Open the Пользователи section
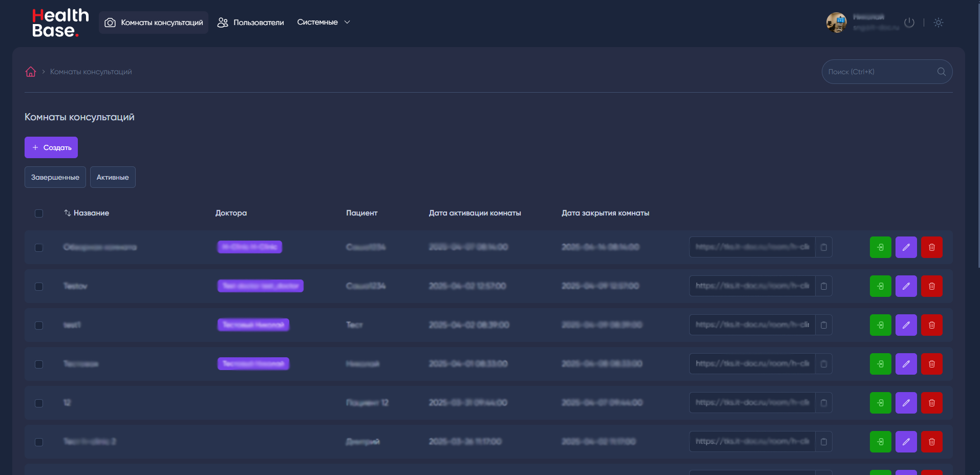Image resolution: width=980 pixels, height=475 pixels. coord(250,23)
